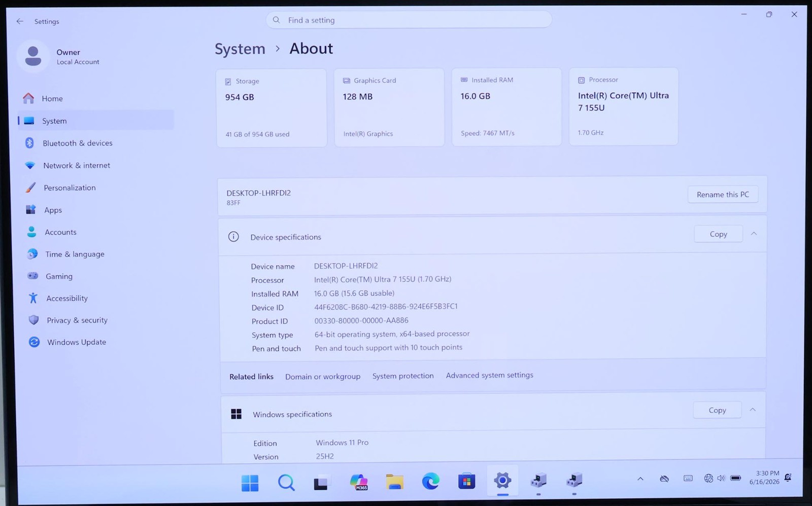Click the Settings gear on the taskbar
The height and width of the screenshot is (506, 812).
pos(502,481)
